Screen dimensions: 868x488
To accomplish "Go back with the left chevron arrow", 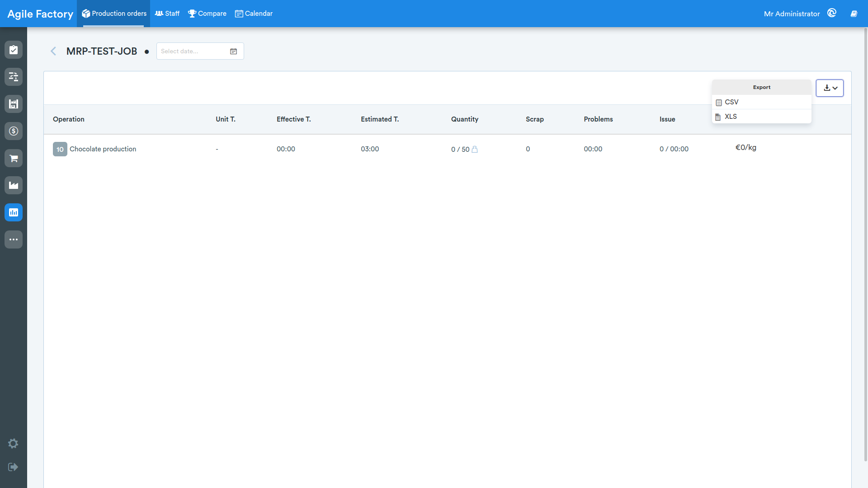I will tap(53, 51).
